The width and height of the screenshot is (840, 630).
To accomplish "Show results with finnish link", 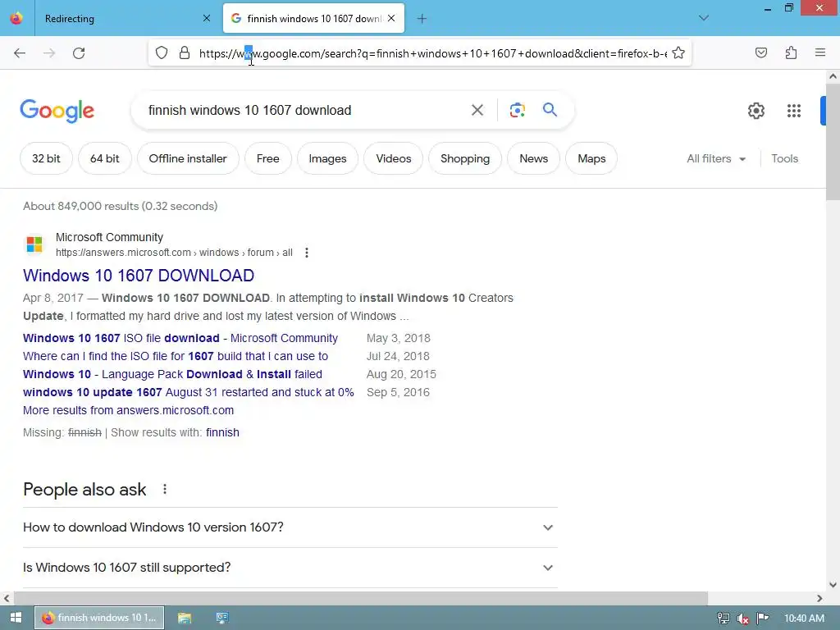I will [222, 432].
